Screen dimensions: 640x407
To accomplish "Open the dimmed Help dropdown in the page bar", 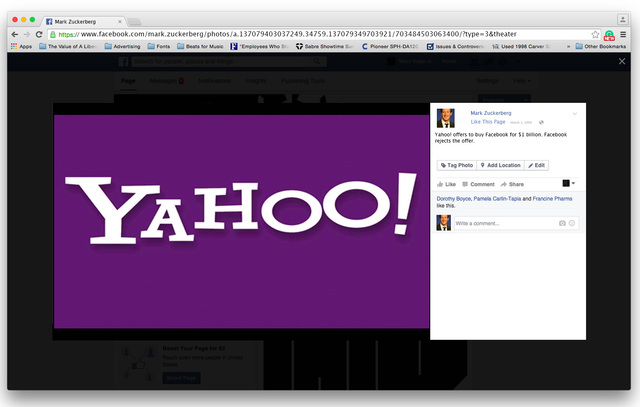I will [x=522, y=81].
